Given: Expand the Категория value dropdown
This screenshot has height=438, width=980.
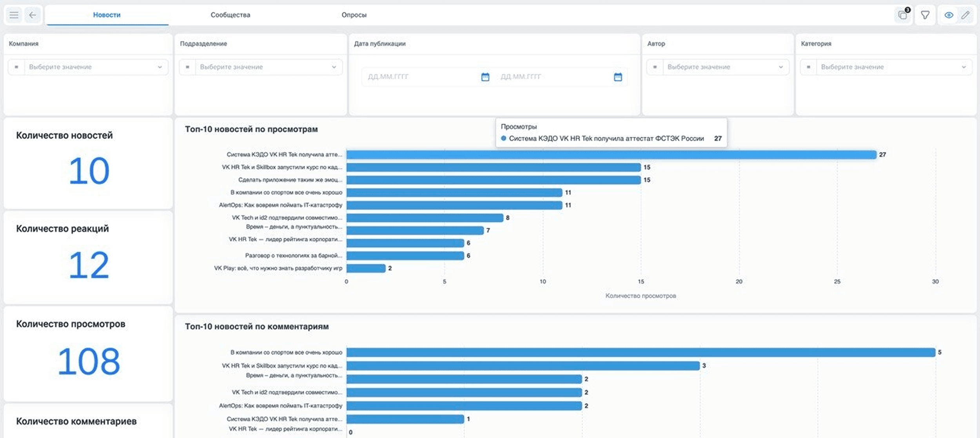Looking at the screenshot, I should pyautogui.click(x=894, y=67).
